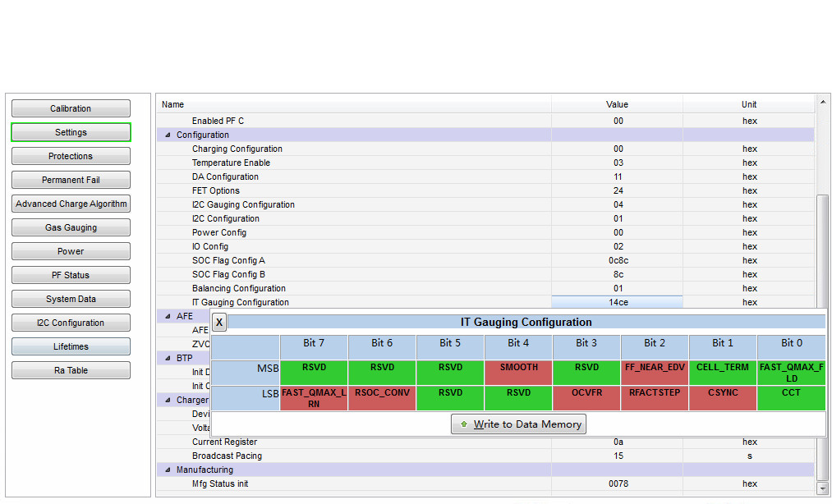Open the Protections section
Viewport: 832px width, 504px height.
tap(71, 156)
